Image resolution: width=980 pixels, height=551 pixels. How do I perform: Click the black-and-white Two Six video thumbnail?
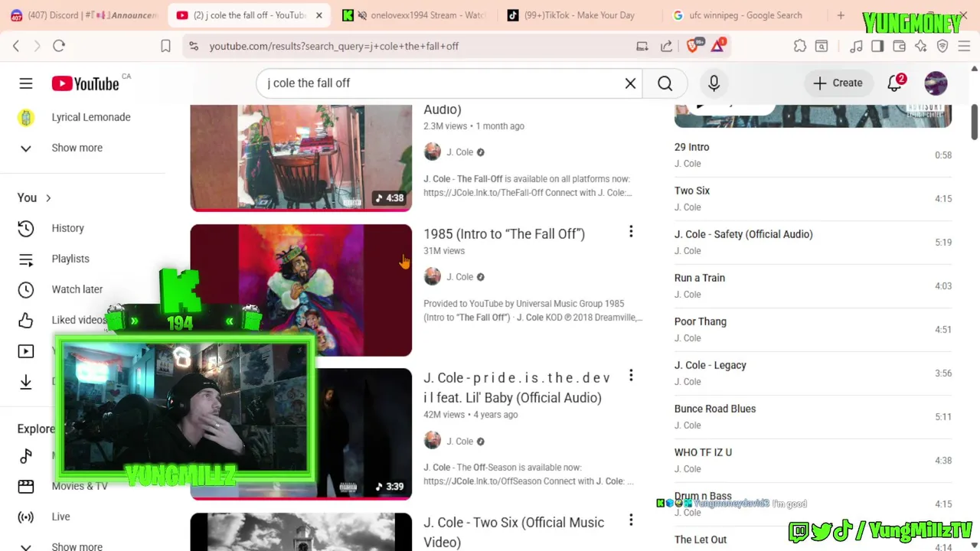point(301,532)
